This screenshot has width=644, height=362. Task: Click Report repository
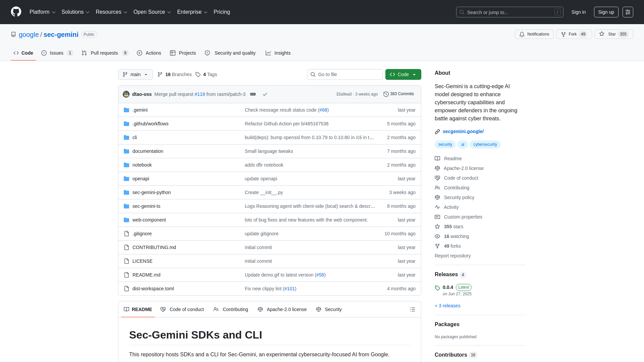pyautogui.click(x=452, y=256)
